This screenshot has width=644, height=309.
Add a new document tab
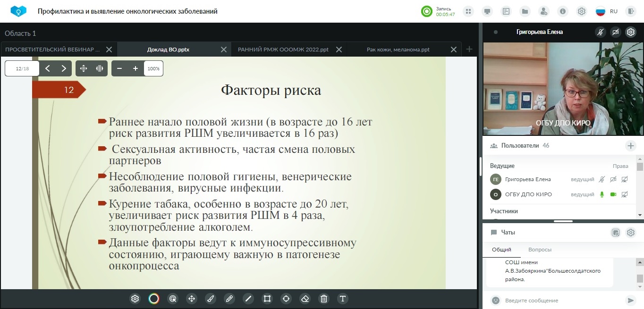(x=469, y=50)
